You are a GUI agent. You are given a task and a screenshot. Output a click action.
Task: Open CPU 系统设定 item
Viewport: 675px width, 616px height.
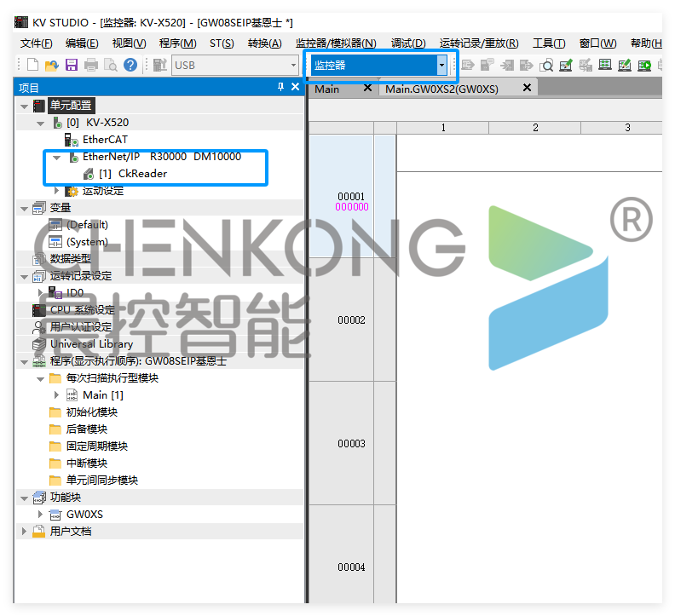point(83,310)
